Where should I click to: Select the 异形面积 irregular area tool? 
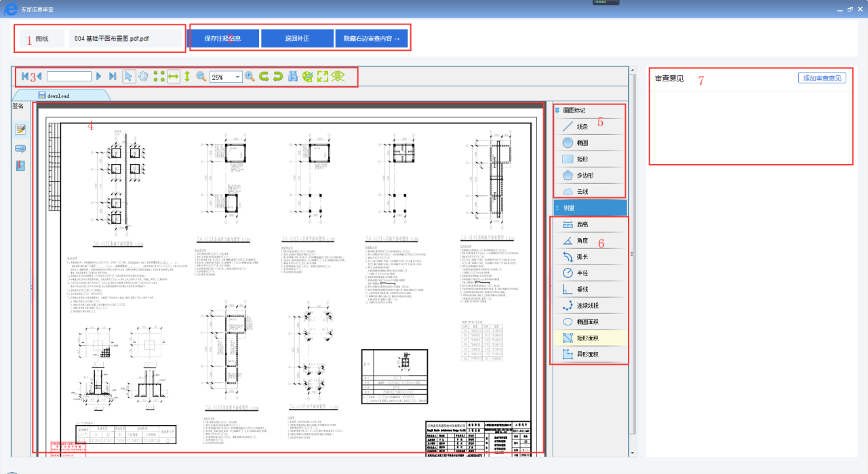590,355
